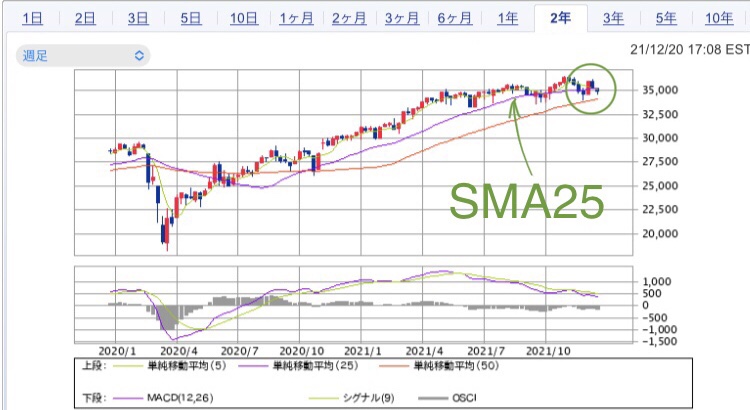This screenshot has width=750, height=410.
Task: Click the 上段 legend row label
Action: pos(94,366)
